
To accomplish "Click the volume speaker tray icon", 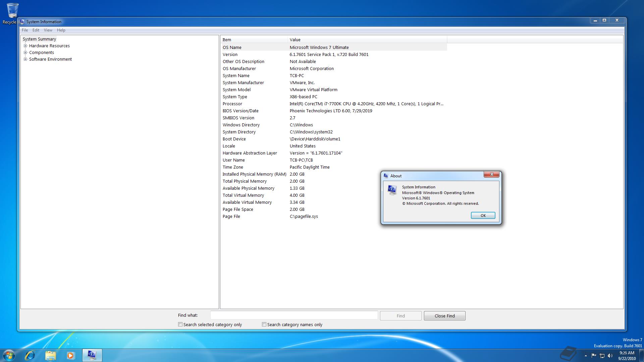I will pos(610,356).
